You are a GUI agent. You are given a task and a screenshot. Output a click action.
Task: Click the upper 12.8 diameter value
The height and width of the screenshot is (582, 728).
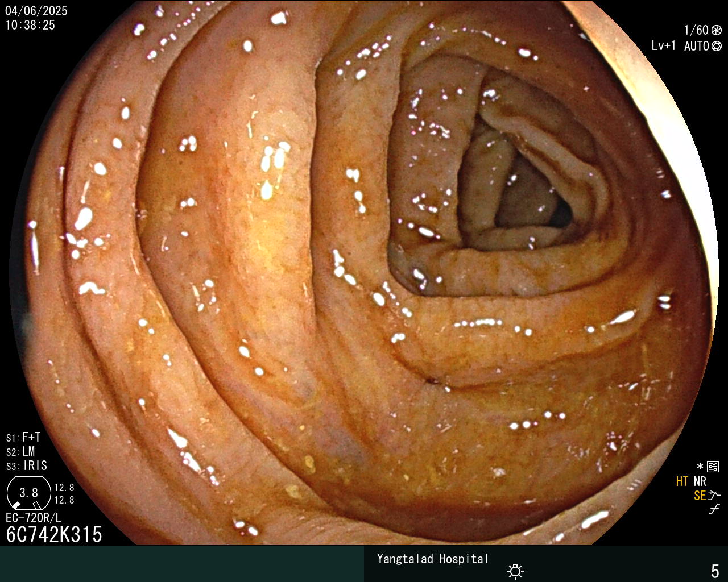(x=64, y=488)
